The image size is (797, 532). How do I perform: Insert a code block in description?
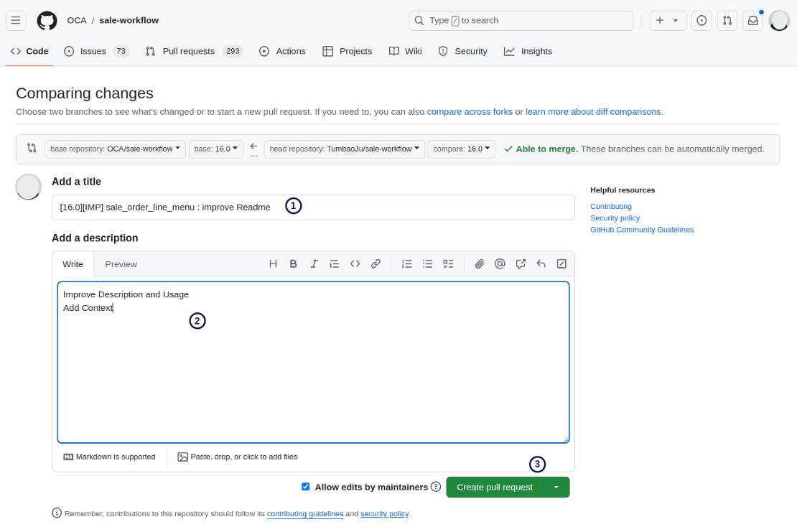click(x=355, y=264)
